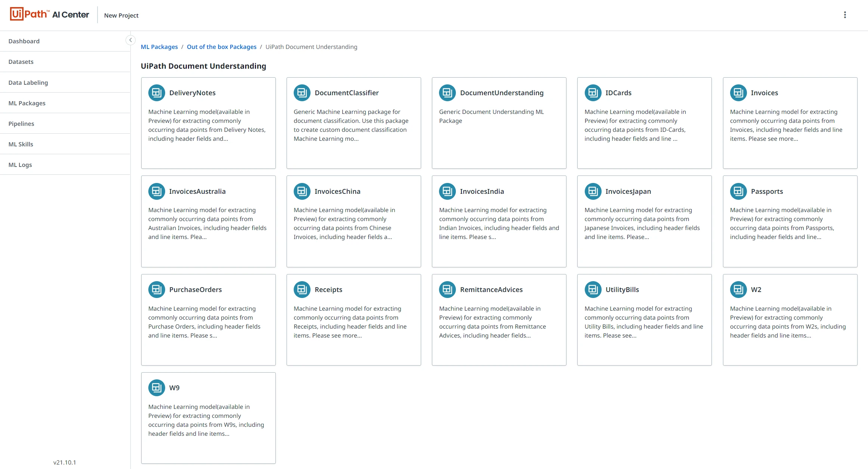Click the DeliveryNotes package icon
Screen dimensions: 868x469
(x=157, y=93)
